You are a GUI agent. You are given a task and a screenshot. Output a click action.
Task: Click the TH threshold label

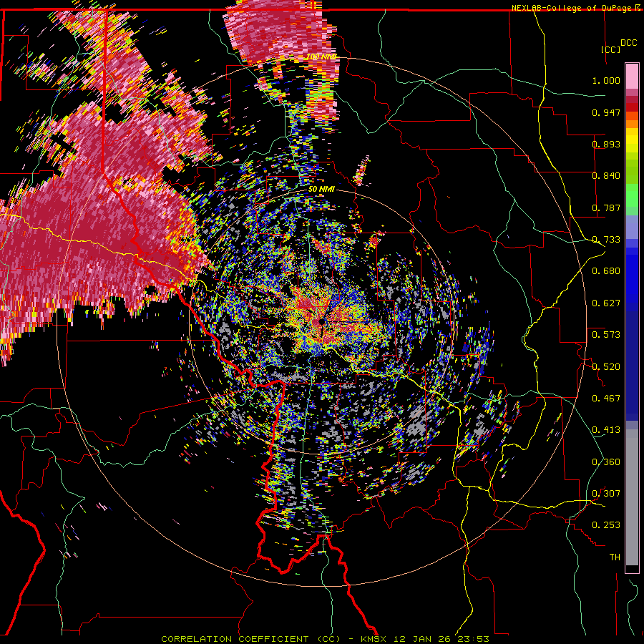click(615, 557)
